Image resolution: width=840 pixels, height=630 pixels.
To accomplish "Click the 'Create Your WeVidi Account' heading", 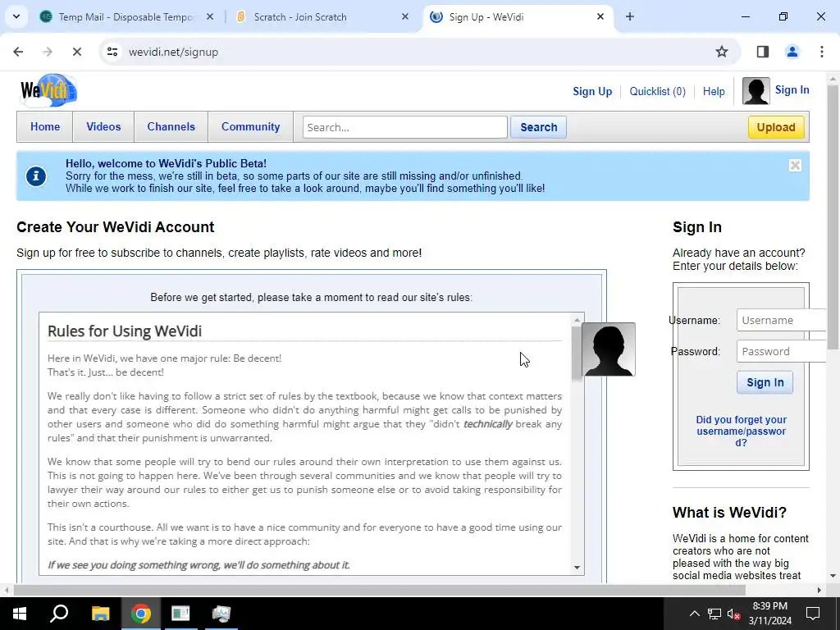I will click(x=115, y=227).
